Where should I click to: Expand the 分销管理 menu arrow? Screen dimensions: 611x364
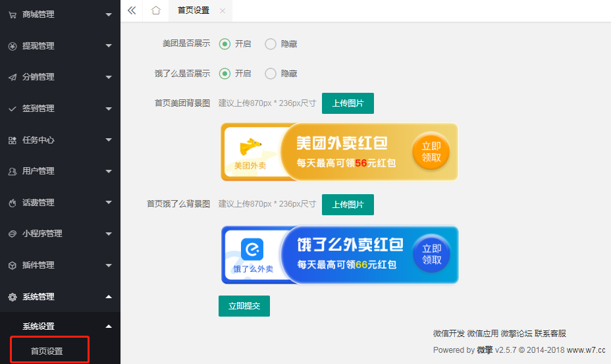click(x=109, y=77)
